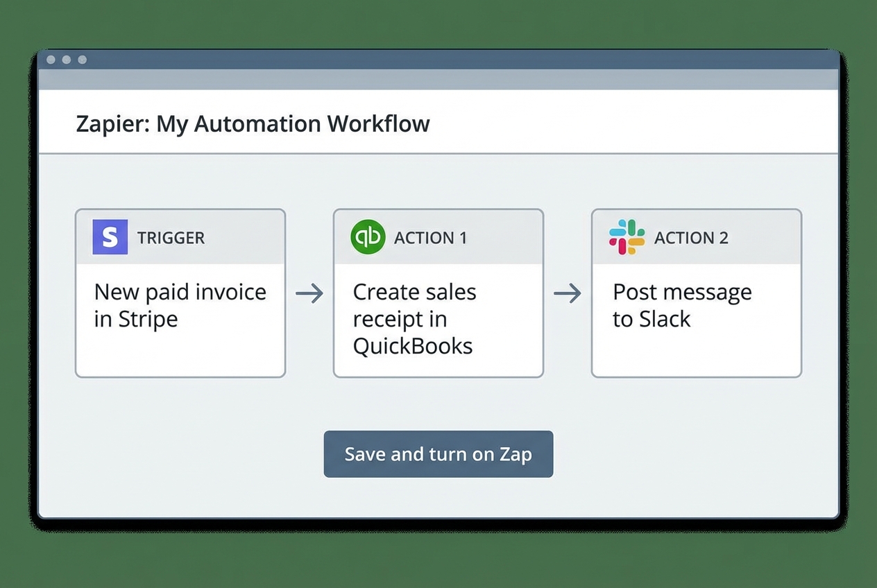877x588 pixels.
Task: Click the Slack logo in Action 2 header
Action: [626, 236]
